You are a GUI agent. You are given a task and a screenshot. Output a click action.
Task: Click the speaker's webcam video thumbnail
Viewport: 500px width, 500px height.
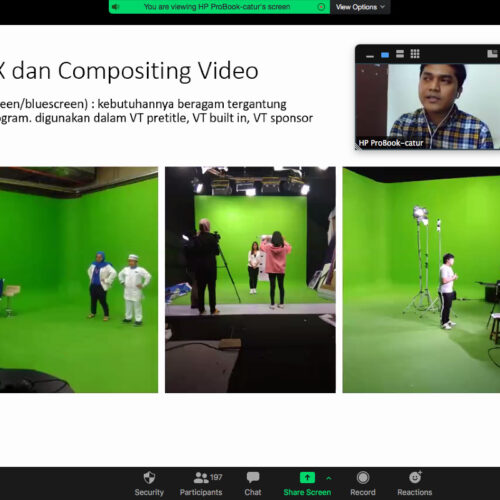pyautogui.click(x=428, y=106)
